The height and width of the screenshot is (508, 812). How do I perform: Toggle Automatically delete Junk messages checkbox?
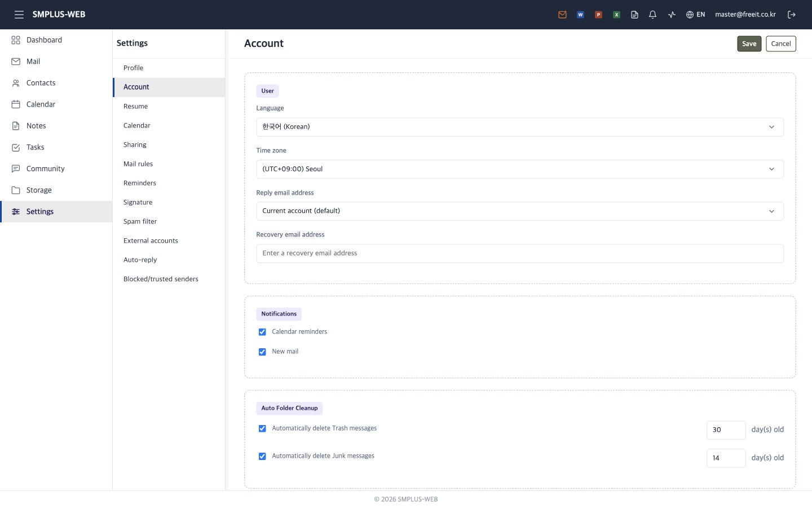click(x=262, y=456)
